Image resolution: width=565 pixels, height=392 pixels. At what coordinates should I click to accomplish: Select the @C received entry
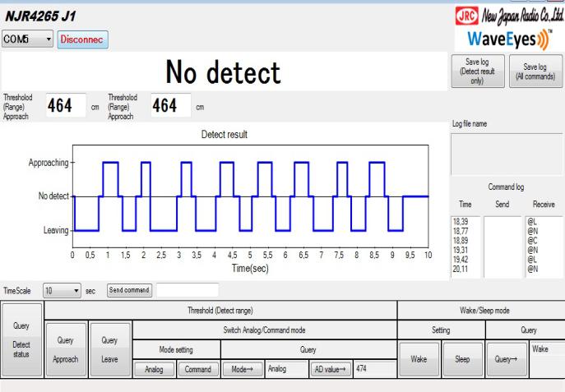[533, 241]
